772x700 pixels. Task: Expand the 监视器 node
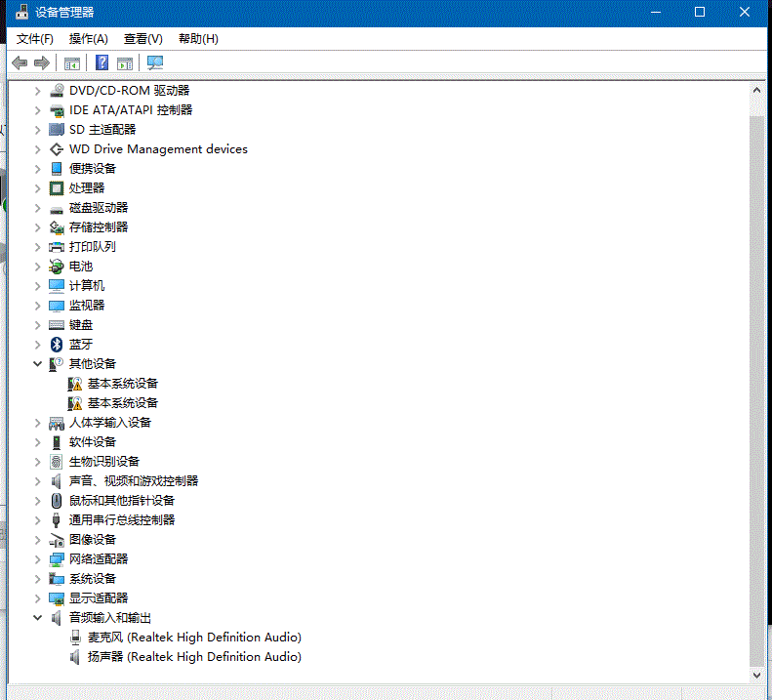coord(37,306)
